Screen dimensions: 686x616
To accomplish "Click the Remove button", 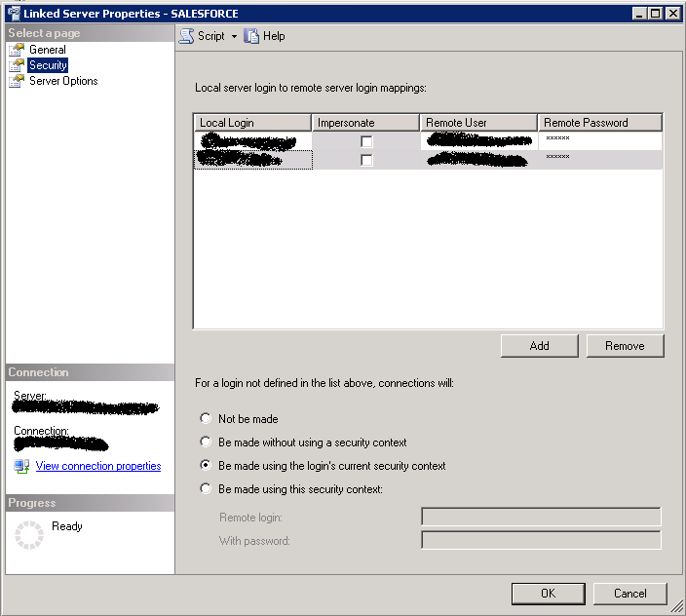I will (625, 346).
